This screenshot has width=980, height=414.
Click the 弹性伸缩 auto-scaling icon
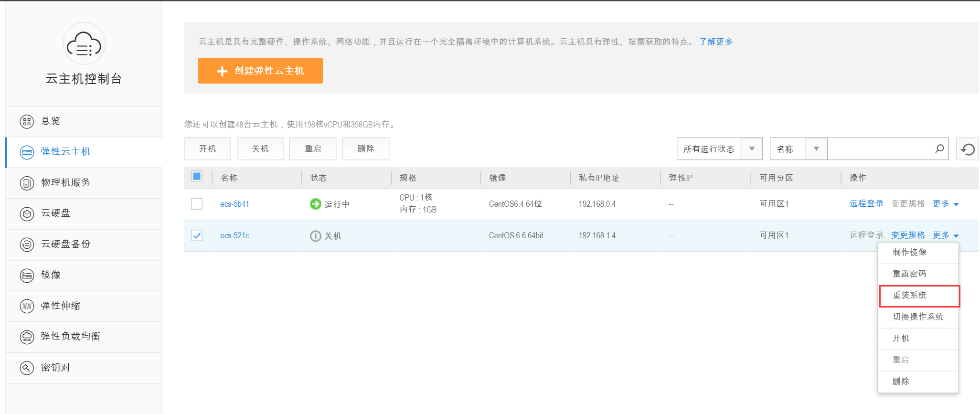(x=27, y=306)
